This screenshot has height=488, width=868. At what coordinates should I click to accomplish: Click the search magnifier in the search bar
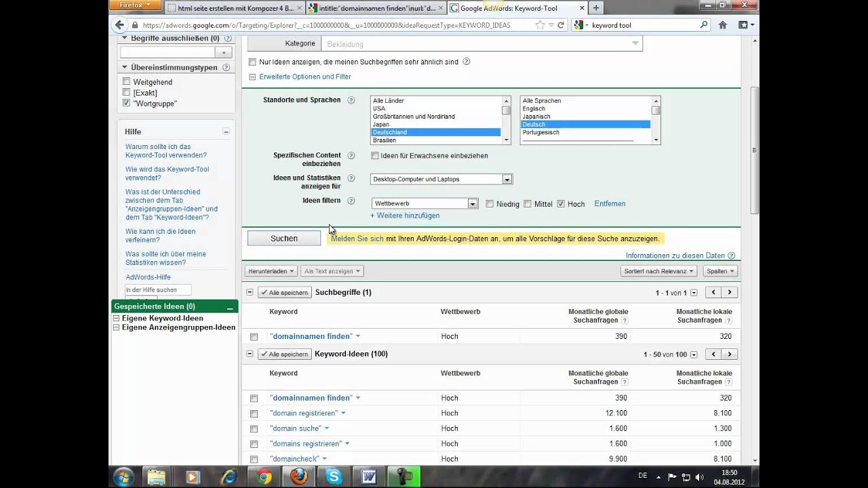(x=704, y=25)
